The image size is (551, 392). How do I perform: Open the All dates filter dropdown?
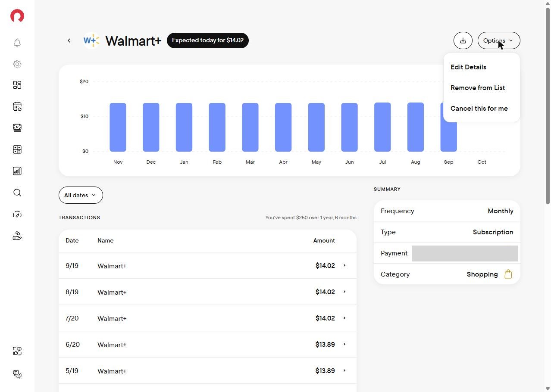(81, 195)
